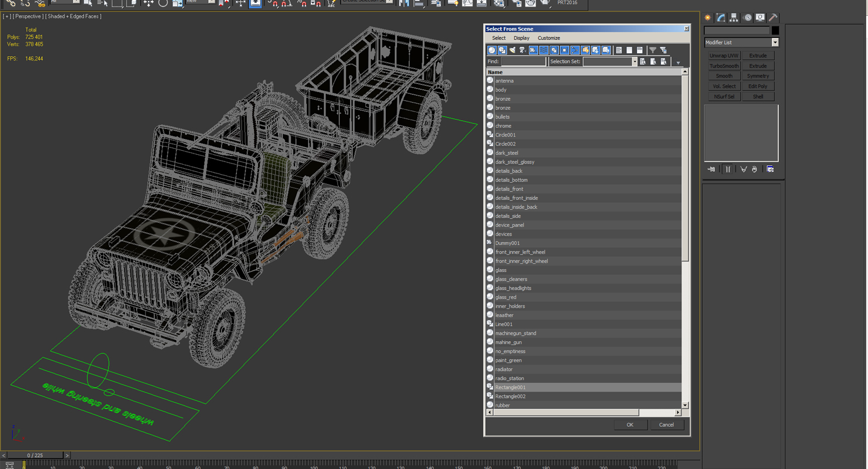Apply the Symmetry modifier button
Image resolution: width=868 pixels, height=469 pixels.
[x=758, y=76]
